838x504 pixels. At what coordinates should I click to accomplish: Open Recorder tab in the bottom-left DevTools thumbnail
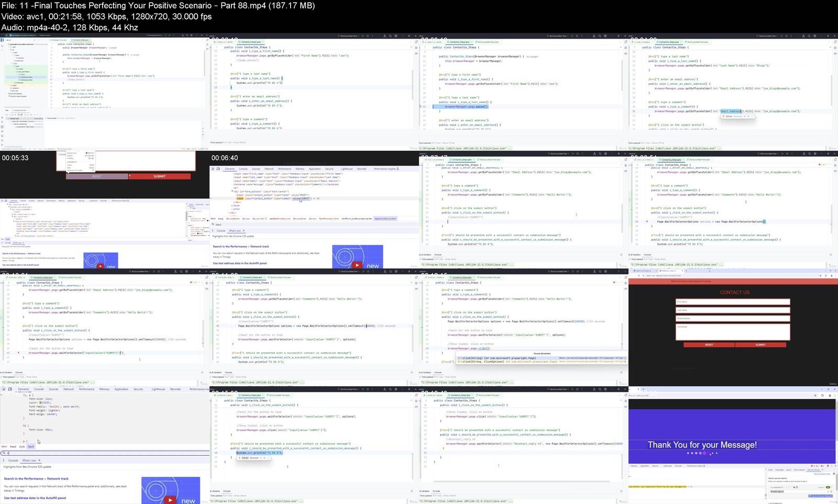coord(175,389)
